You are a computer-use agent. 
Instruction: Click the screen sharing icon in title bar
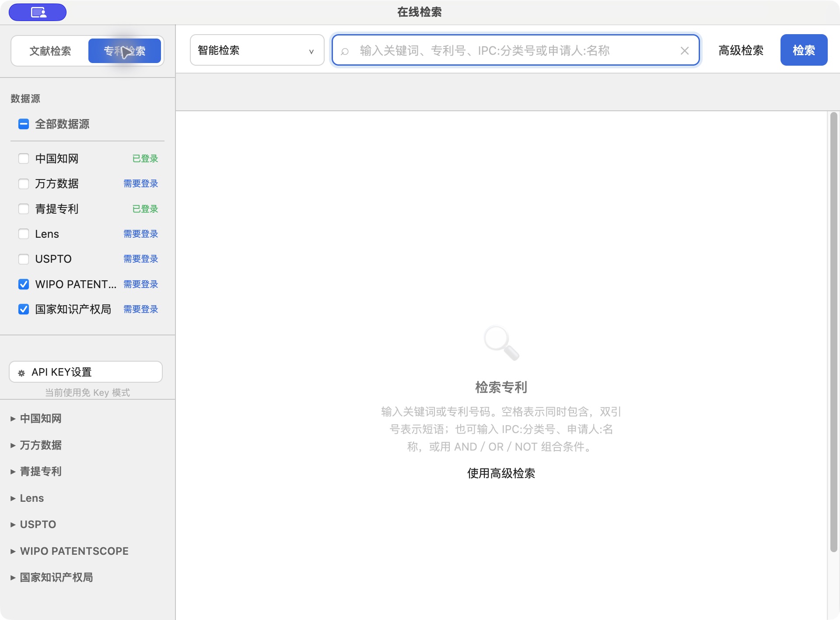[x=38, y=12]
